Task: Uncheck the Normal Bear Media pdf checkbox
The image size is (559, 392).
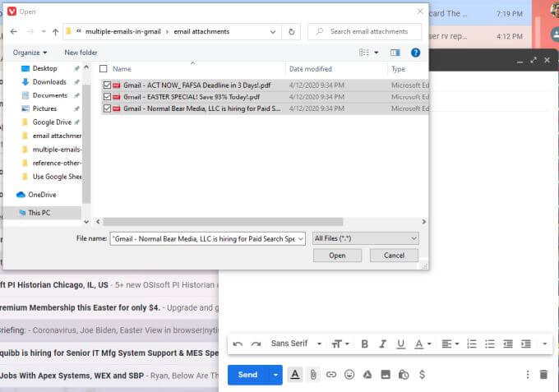Action: [x=107, y=108]
